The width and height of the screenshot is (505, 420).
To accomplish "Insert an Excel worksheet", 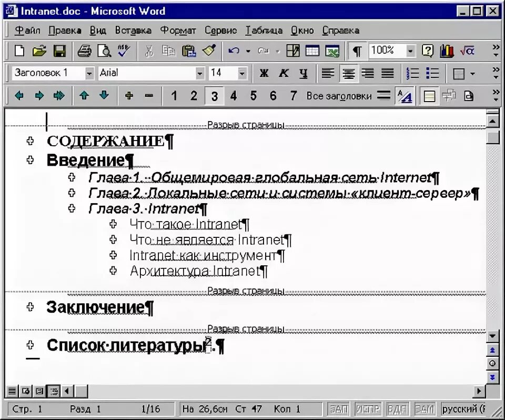I will point(332,51).
